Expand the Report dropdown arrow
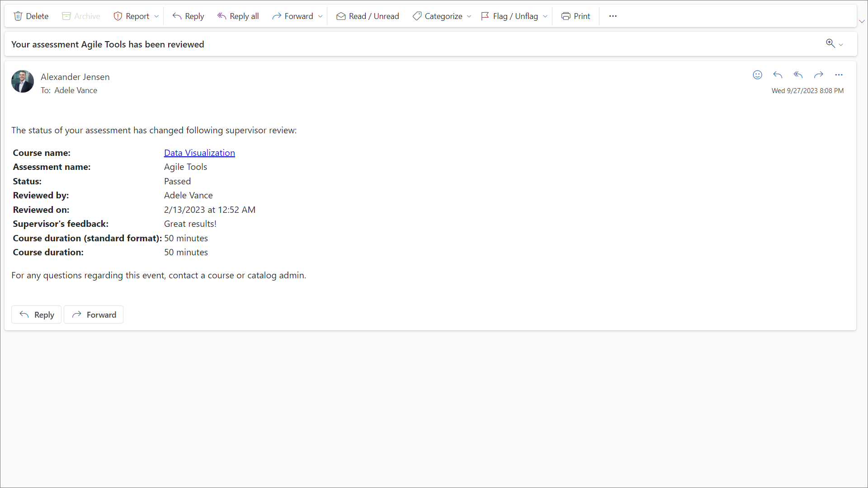 (x=156, y=16)
